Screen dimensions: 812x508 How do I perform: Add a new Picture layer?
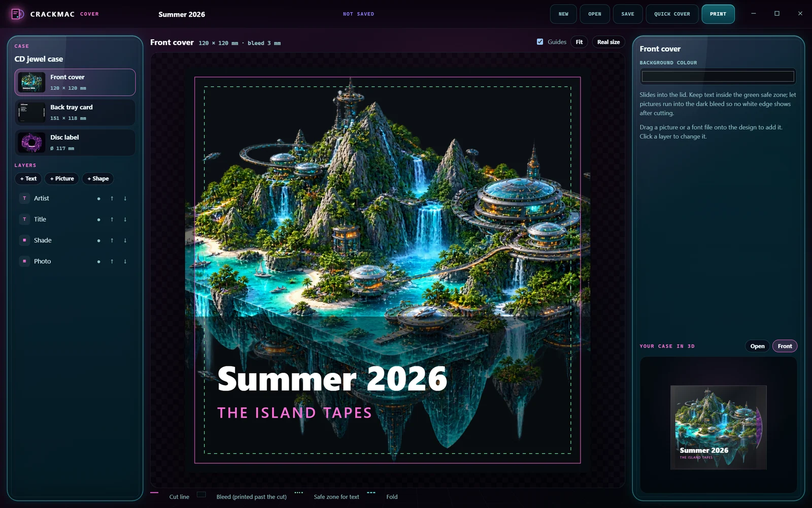[62, 178]
